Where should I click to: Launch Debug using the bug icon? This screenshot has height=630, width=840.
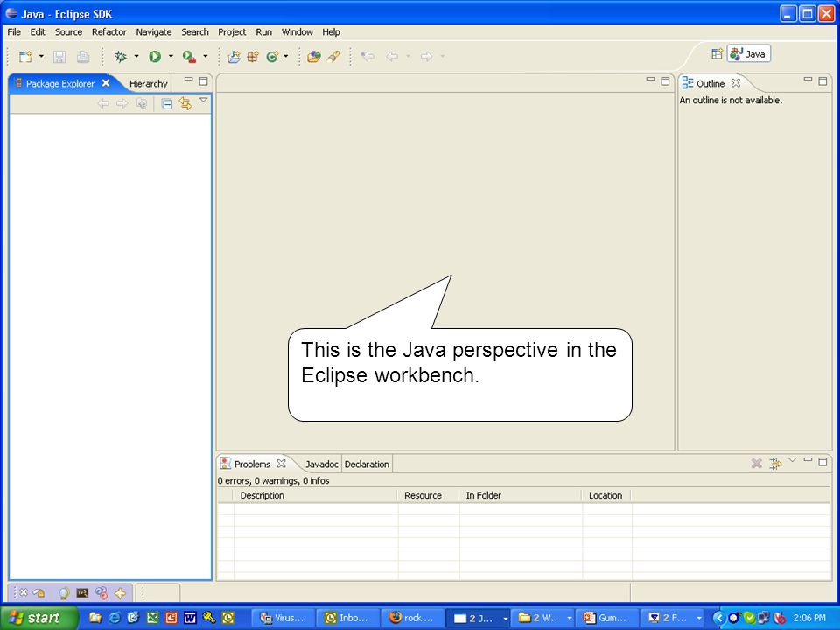[x=121, y=56]
